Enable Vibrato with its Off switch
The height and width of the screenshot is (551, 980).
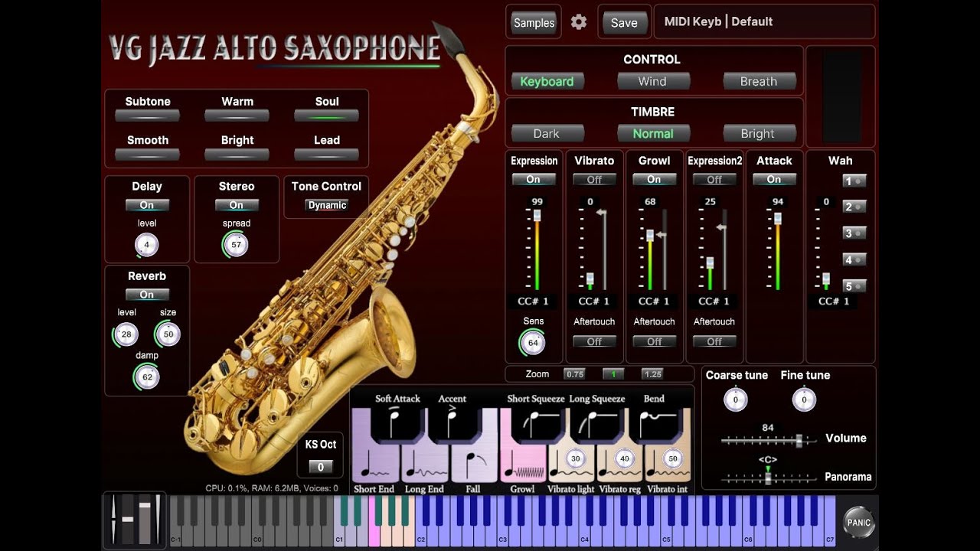click(x=594, y=179)
